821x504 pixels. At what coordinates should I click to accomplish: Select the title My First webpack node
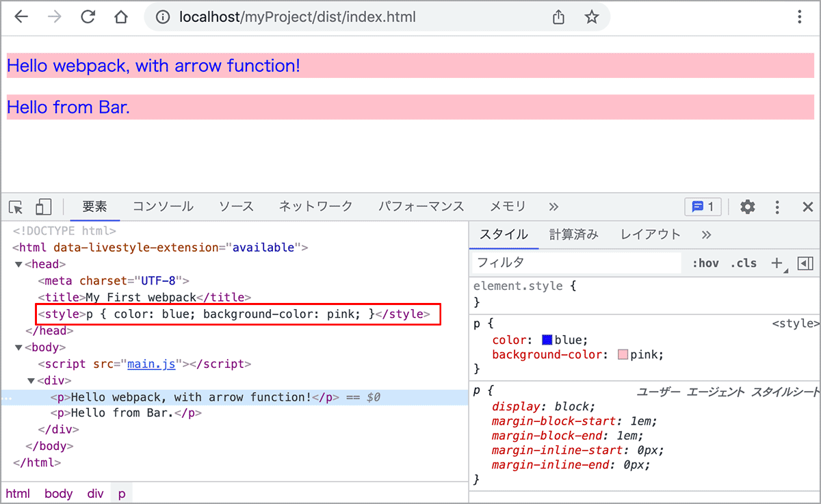145,297
